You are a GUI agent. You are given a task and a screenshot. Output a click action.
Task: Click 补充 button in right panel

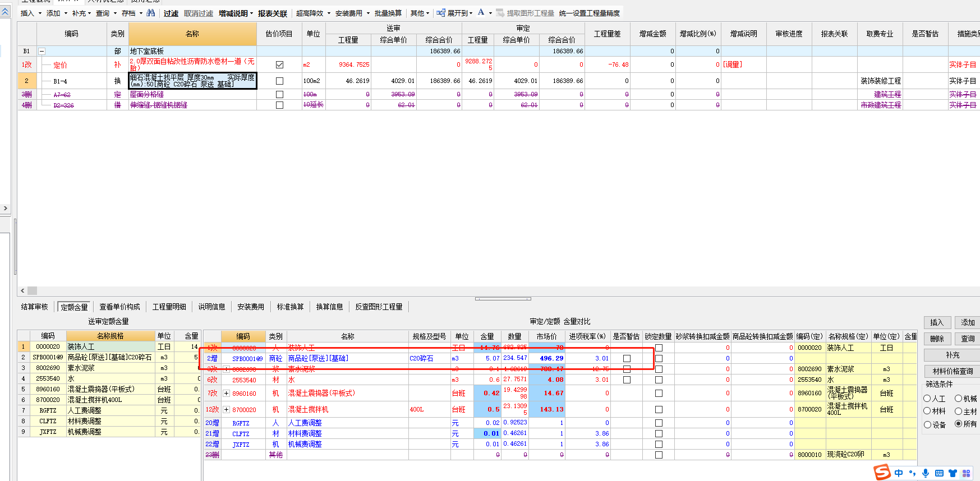pos(953,355)
